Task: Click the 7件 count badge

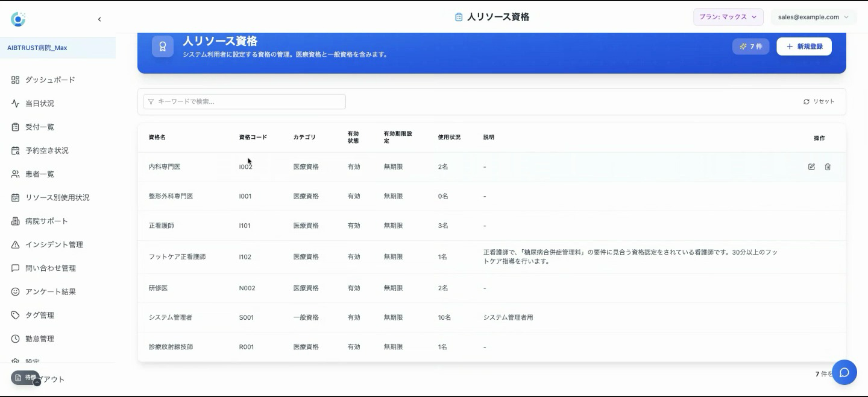Action: pyautogui.click(x=750, y=46)
